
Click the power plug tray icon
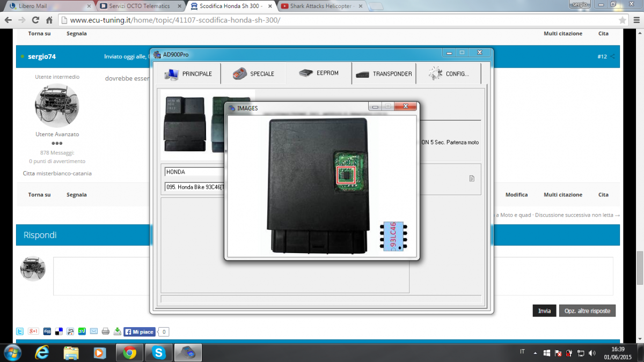(x=569, y=353)
